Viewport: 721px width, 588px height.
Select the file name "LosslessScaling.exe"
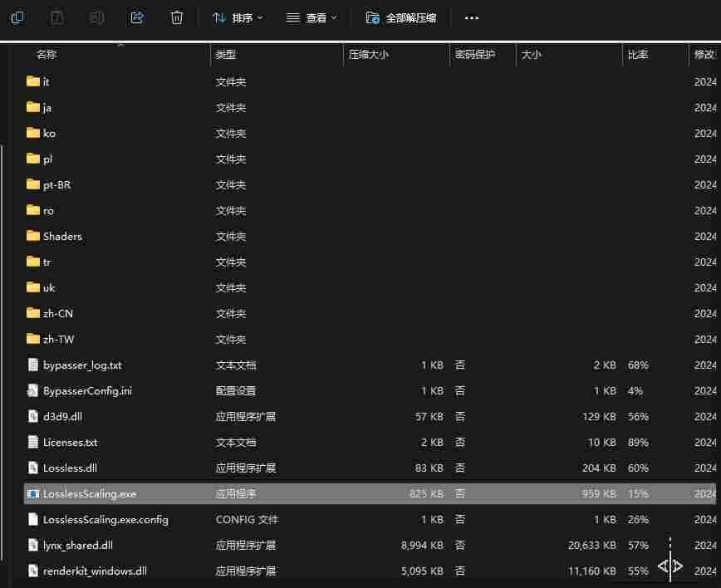[x=90, y=494]
